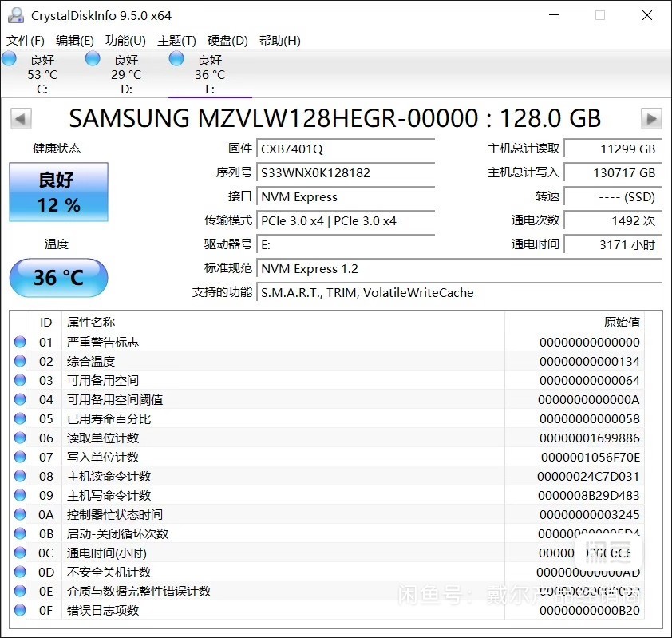Click the power on count 1492 次
This screenshot has width=672, height=638.
click(x=613, y=221)
